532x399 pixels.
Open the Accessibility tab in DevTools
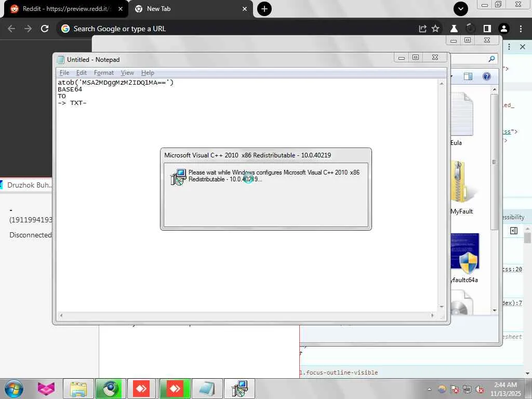point(513,217)
